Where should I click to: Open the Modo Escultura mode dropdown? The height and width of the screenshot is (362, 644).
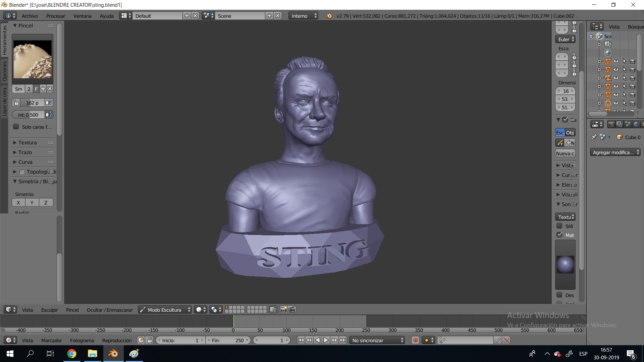pyautogui.click(x=165, y=309)
